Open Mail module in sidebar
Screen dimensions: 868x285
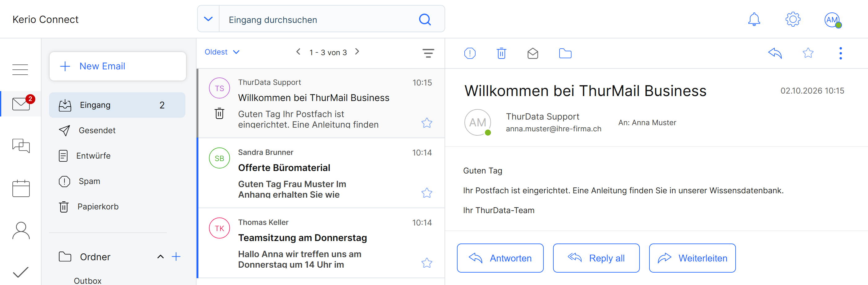21,104
